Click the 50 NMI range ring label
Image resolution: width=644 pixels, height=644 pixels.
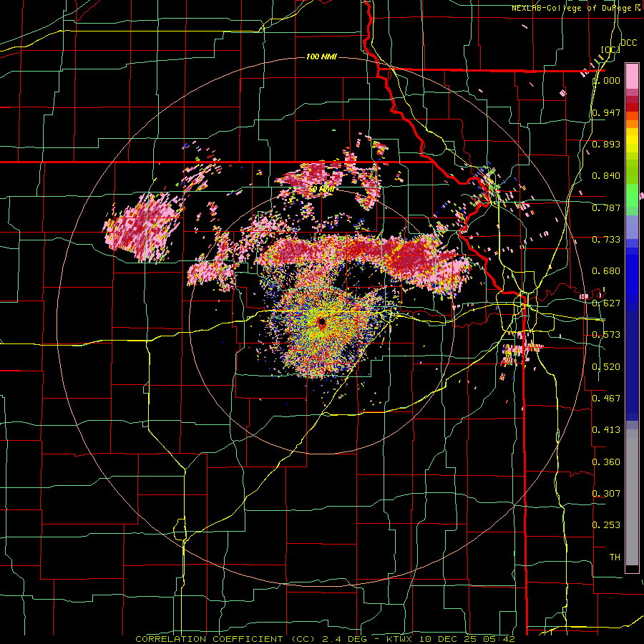pos(321,190)
